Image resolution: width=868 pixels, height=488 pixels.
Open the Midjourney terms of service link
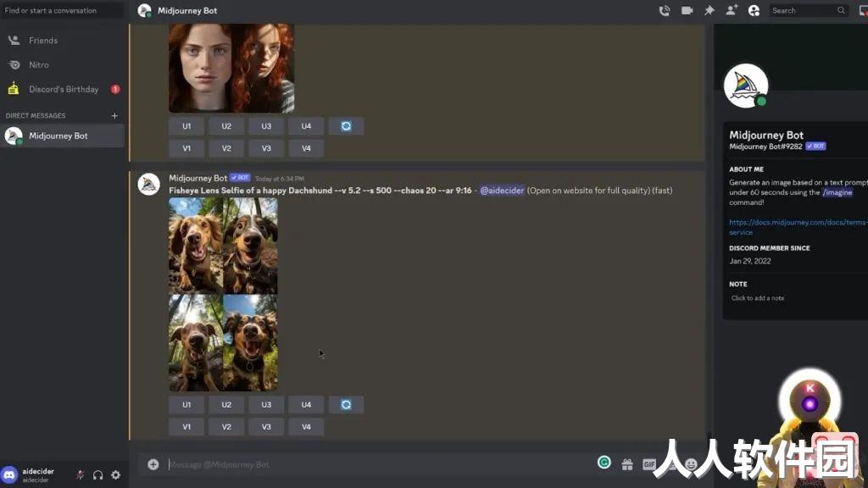pyautogui.click(x=798, y=227)
